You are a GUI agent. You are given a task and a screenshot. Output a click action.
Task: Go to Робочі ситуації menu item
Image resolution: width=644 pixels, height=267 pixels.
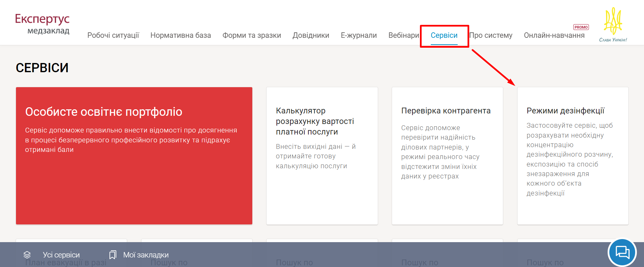[x=113, y=35]
